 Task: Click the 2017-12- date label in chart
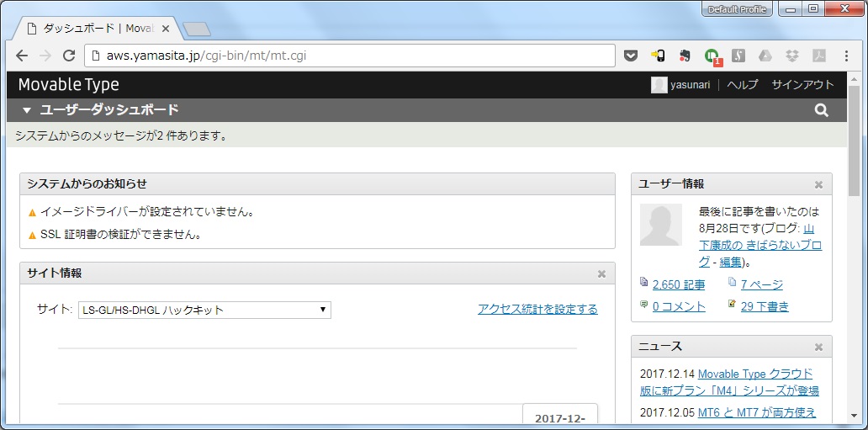(559, 418)
